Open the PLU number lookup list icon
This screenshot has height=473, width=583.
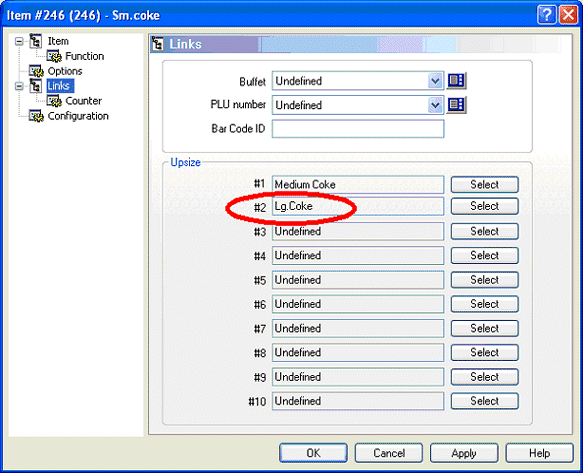456,105
